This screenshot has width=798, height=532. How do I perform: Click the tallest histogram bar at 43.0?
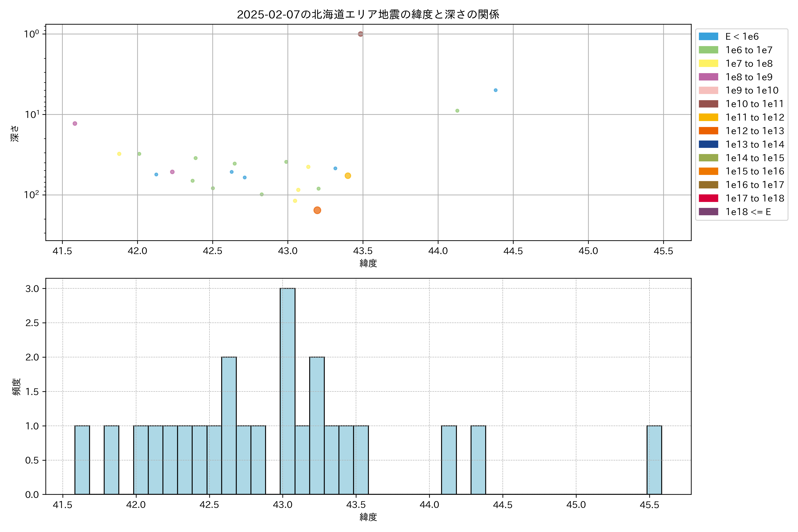pos(287,391)
